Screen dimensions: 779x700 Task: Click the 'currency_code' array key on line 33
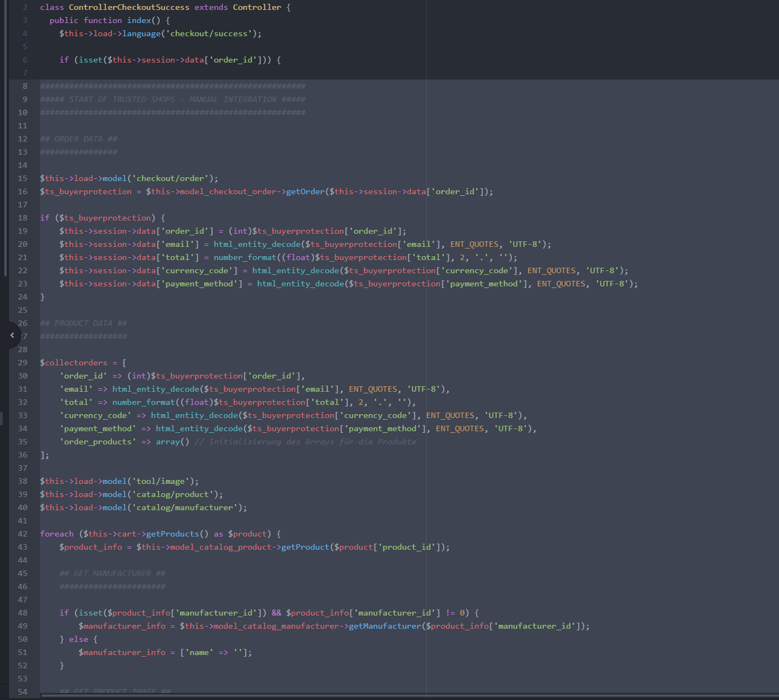coord(95,415)
